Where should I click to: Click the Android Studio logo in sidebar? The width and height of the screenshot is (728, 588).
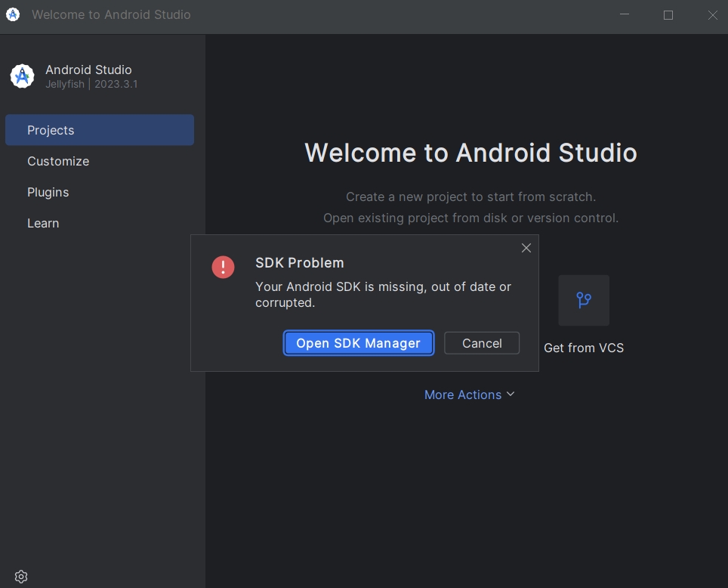coord(23,76)
